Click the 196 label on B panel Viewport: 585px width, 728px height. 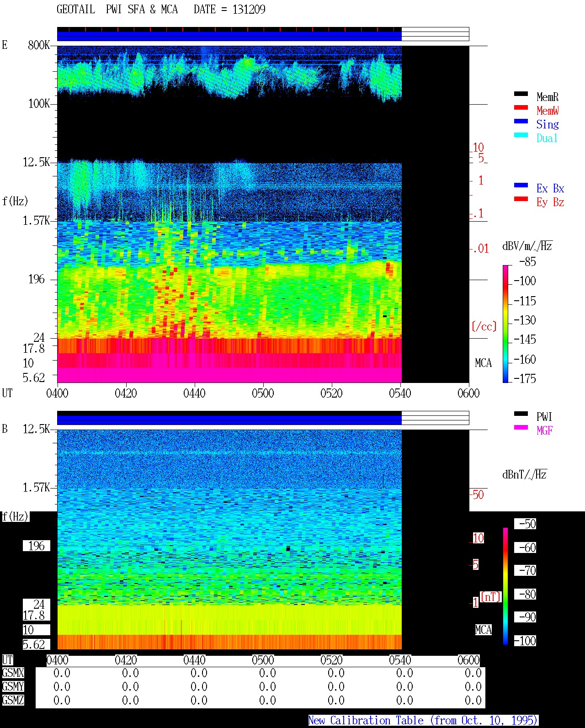[37, 546]
